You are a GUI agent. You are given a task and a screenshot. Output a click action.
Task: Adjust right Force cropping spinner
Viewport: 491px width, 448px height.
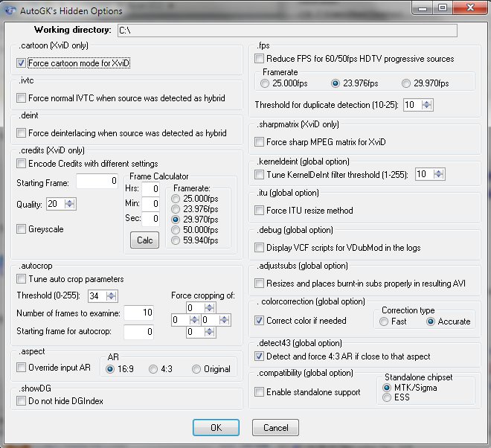(224, 320)
